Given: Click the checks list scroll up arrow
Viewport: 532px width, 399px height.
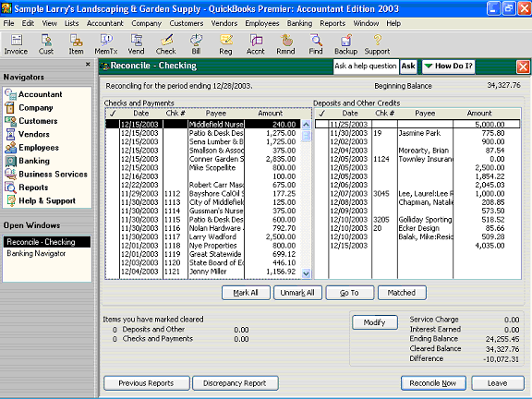Looking at the screenshot, I should pos(306,125).
